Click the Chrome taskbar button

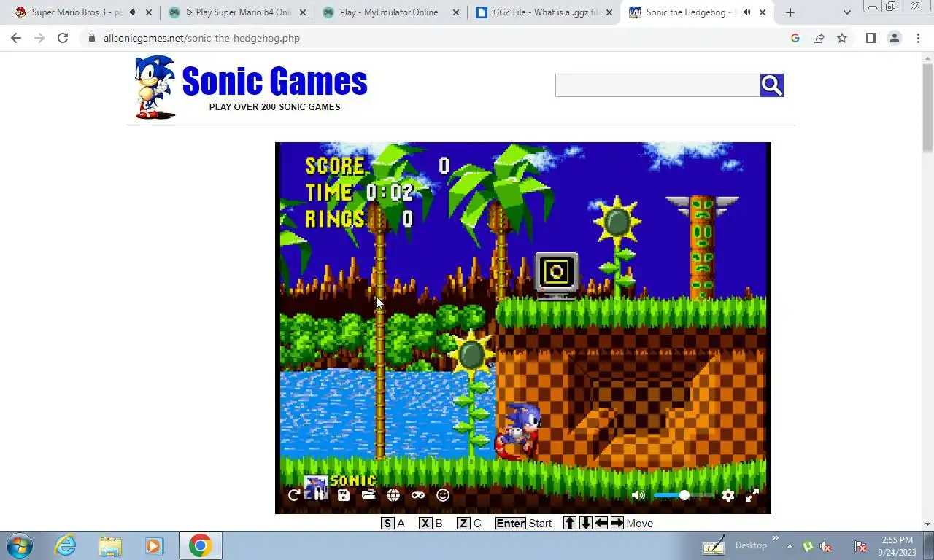click(200, 545)
